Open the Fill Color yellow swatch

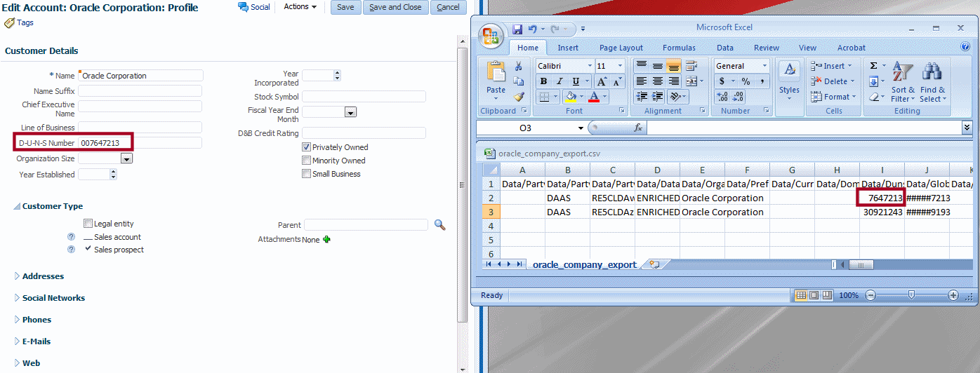click(571, 97)
